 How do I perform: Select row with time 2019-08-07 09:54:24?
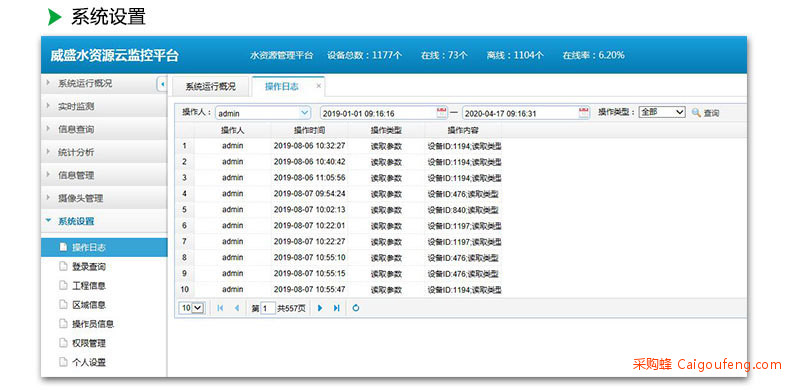(339, 193)
